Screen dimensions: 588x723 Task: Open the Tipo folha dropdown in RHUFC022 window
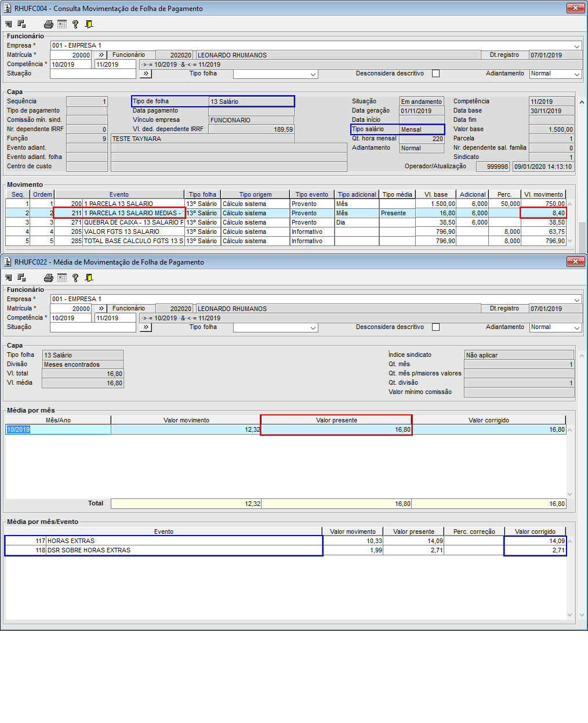tap(313, 328)
